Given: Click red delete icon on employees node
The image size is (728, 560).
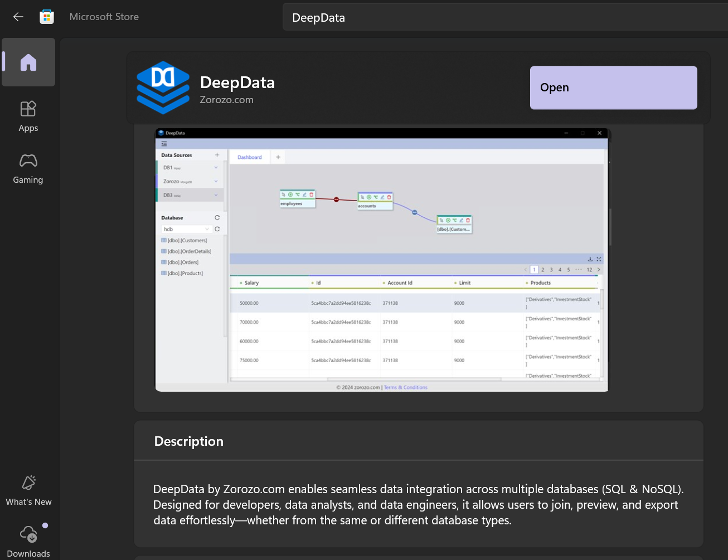Looking at the screenshot, I should click(x=311, y=194).
